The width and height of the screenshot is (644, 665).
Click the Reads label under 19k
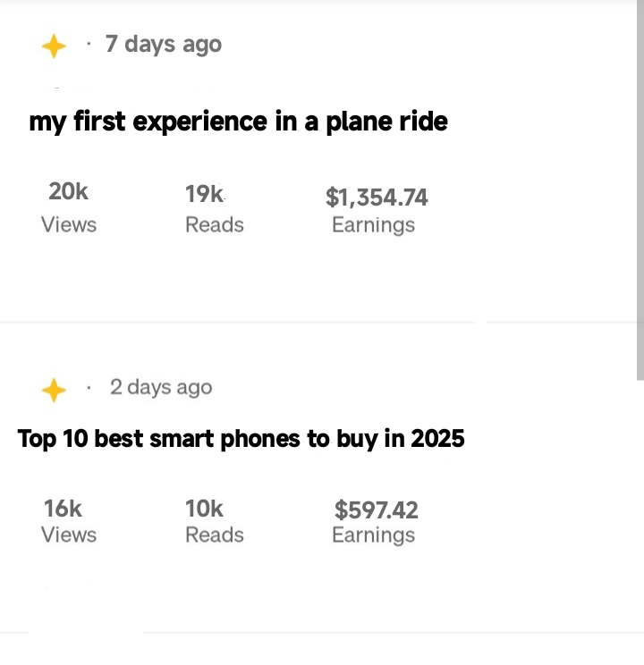[215, 225]
